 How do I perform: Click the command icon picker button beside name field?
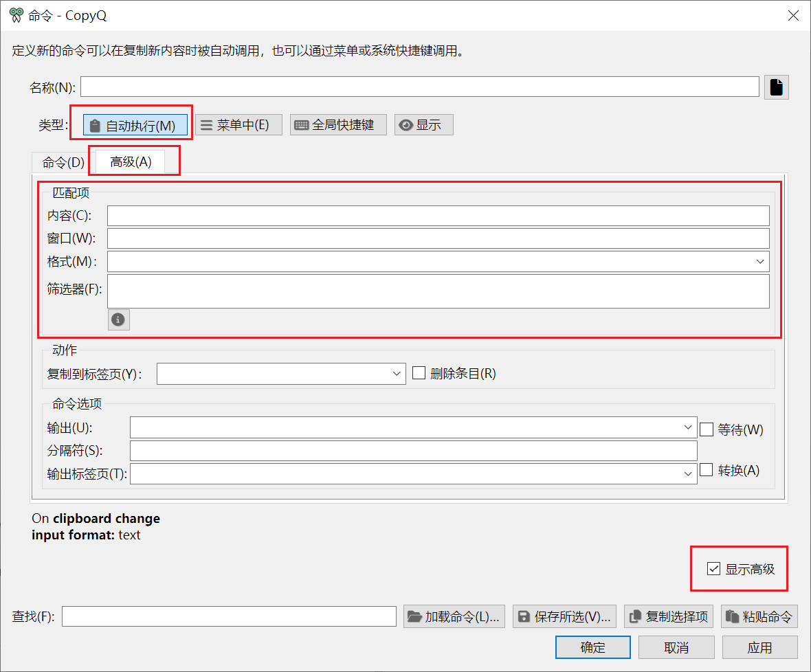[x=777, y=87]
